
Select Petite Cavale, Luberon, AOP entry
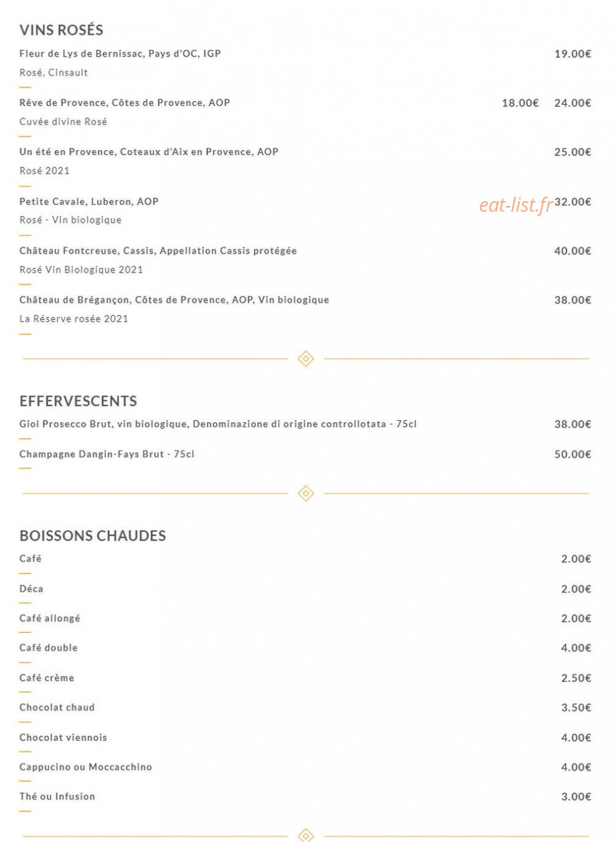89,201
